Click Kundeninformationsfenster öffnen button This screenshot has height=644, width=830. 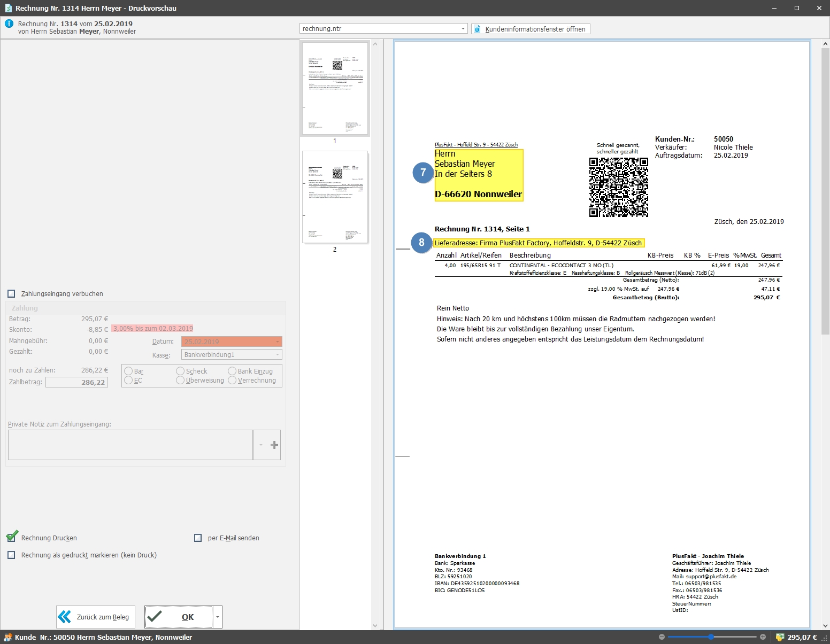(x=531, y=29)
